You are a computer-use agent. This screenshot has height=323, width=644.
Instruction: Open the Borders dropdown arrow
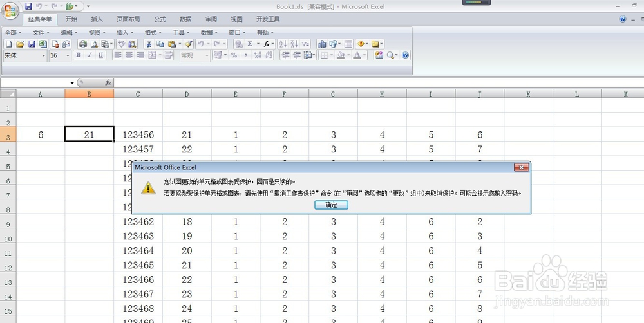332,55
